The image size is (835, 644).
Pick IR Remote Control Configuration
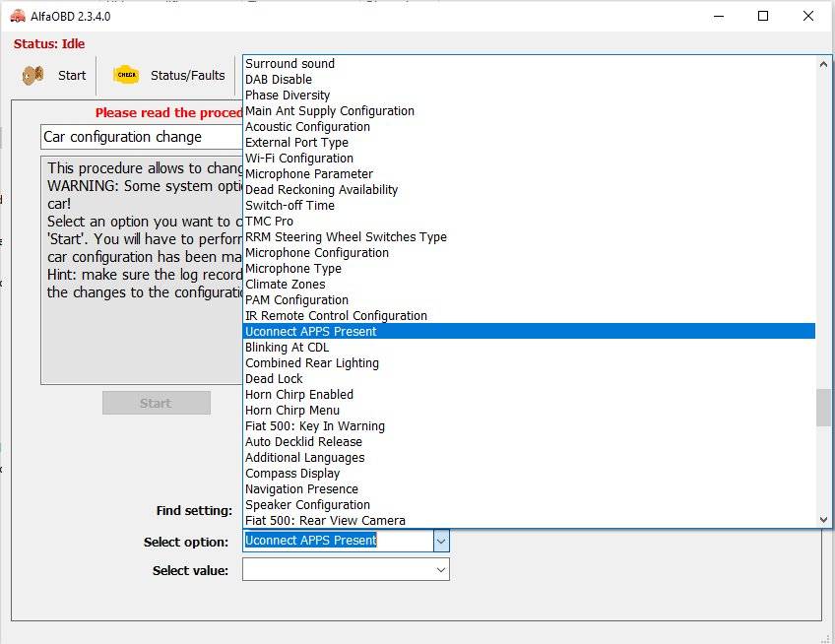[529, 315]
